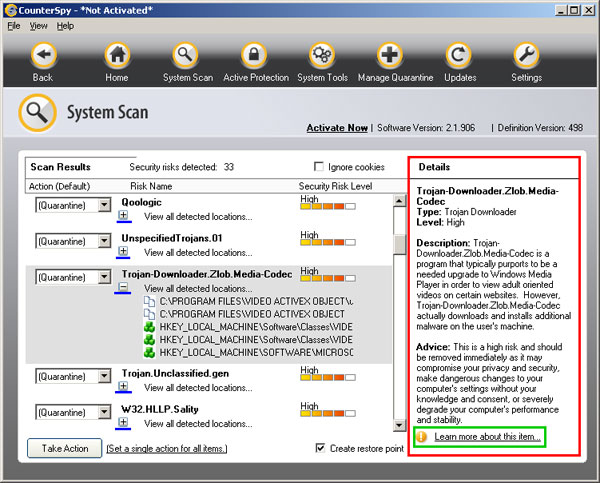Viewport: 600px width, 483px height.
Task: Expand Trojan.Unclassified.gen detected locations
Action: (123, 386)
